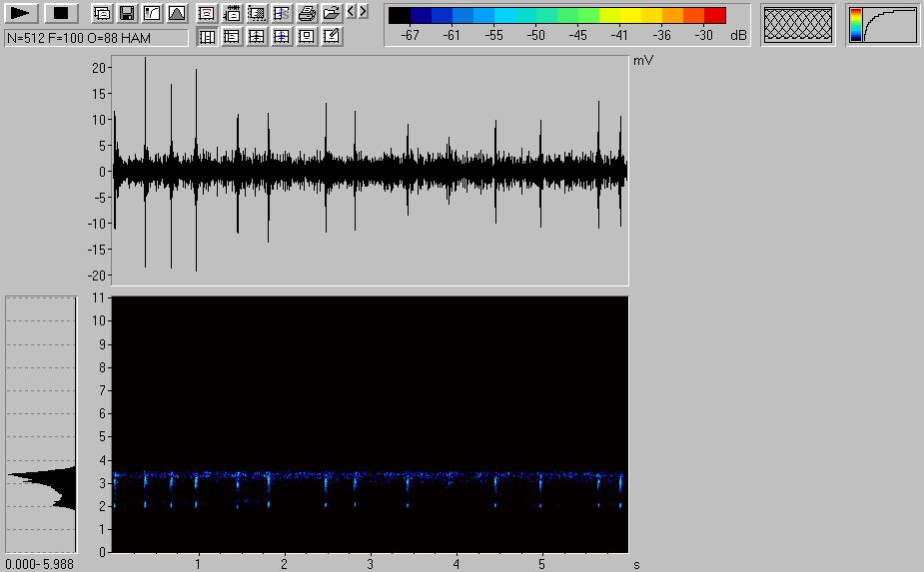This screenshot has width=924, height=572.
Task: Click the floppy disk save icon
Action: pos(127,13)
